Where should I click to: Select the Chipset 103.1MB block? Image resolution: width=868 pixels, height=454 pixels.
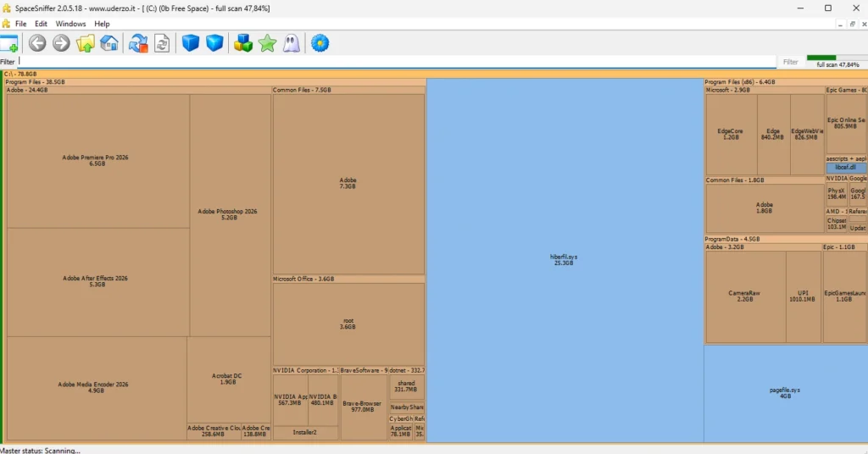(x=837, y=224)
